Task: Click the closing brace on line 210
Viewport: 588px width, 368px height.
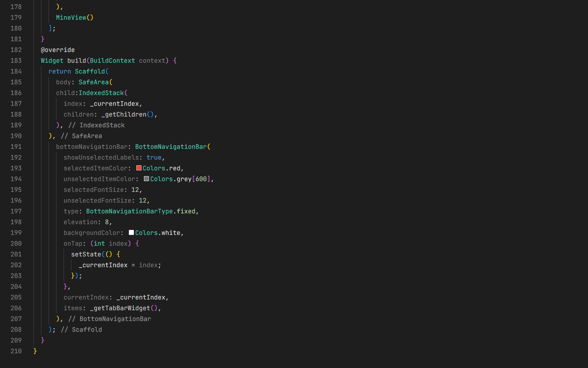Action: [35, 351]
